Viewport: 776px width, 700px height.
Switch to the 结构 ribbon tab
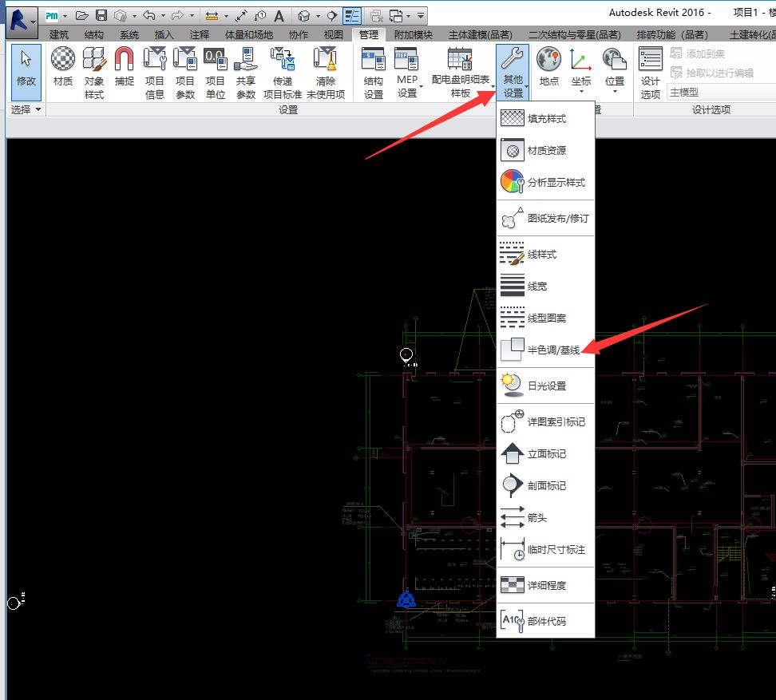94,34
